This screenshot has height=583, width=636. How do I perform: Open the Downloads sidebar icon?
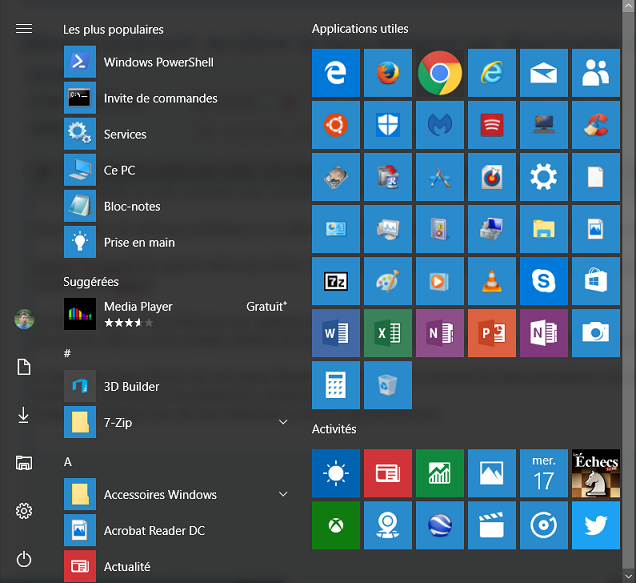[x=24, y=415]
